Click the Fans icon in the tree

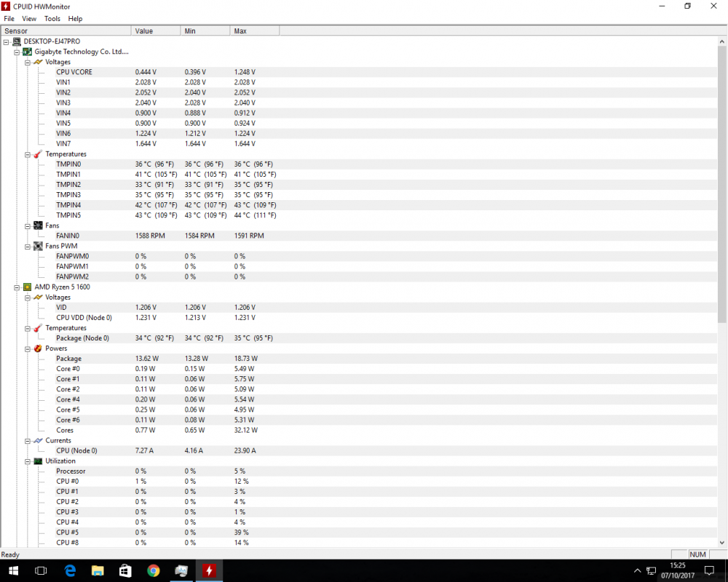[38, 226]
